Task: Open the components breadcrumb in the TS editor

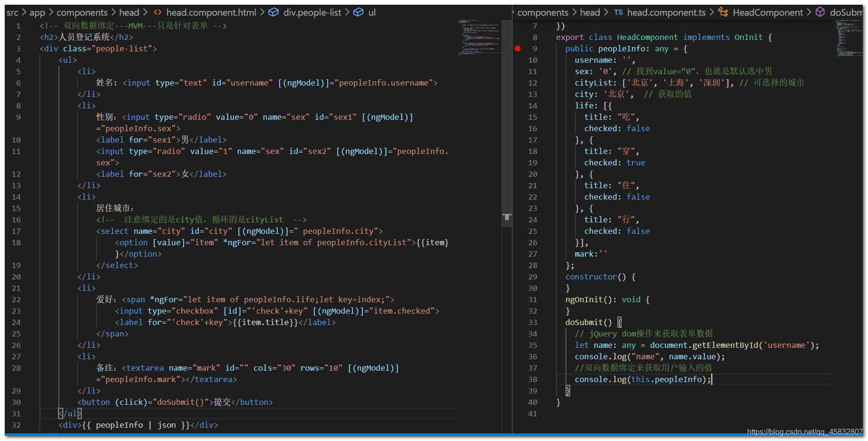Action: point(543,12)
